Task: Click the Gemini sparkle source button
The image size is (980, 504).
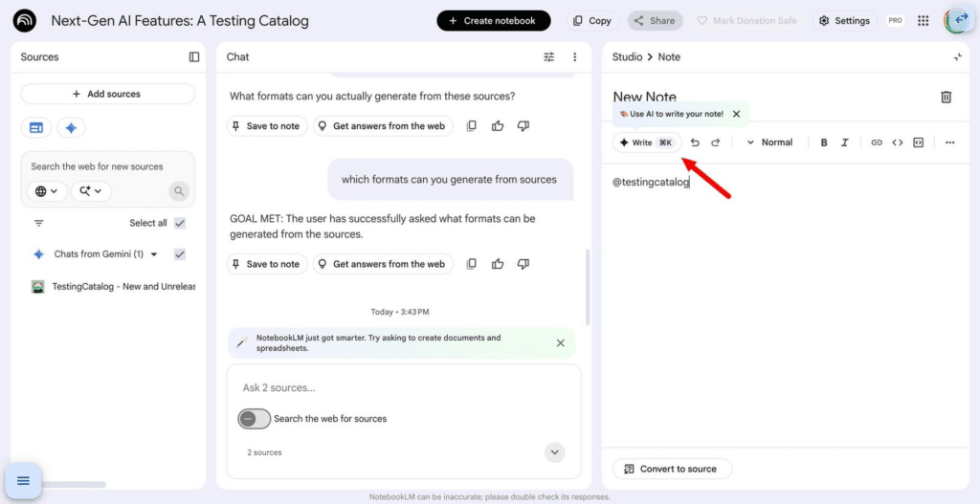Action: coord(71,127)
